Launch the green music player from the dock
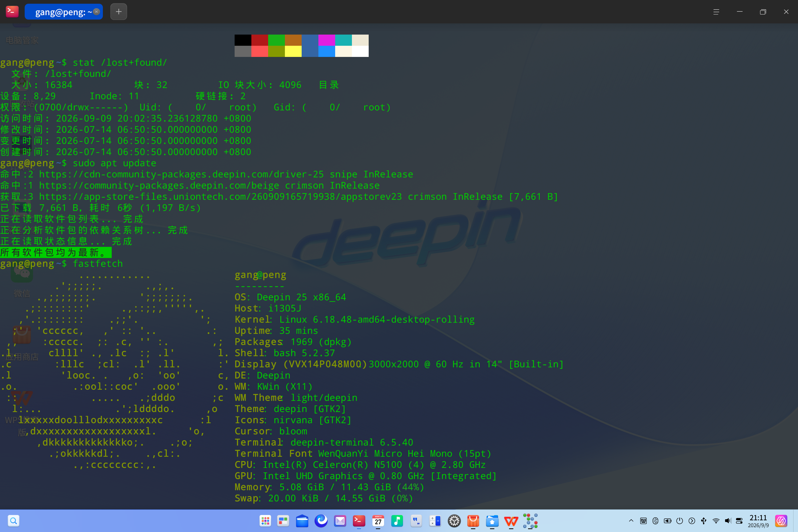 pos(397,521)
